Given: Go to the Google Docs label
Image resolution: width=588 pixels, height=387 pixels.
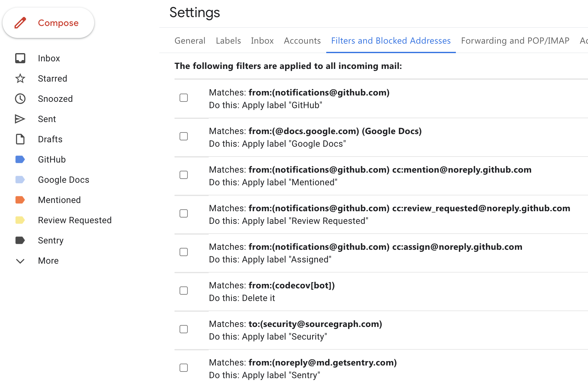Looking at the screenshot, I should point(64,180).
